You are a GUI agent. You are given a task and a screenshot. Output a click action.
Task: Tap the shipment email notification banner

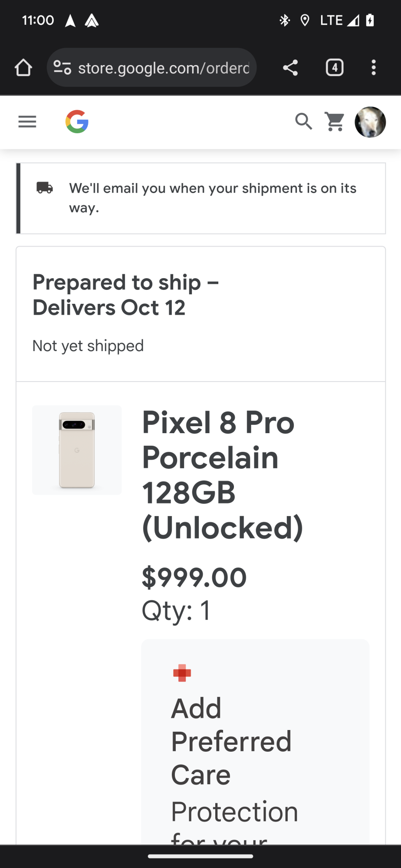click(213, 198)
